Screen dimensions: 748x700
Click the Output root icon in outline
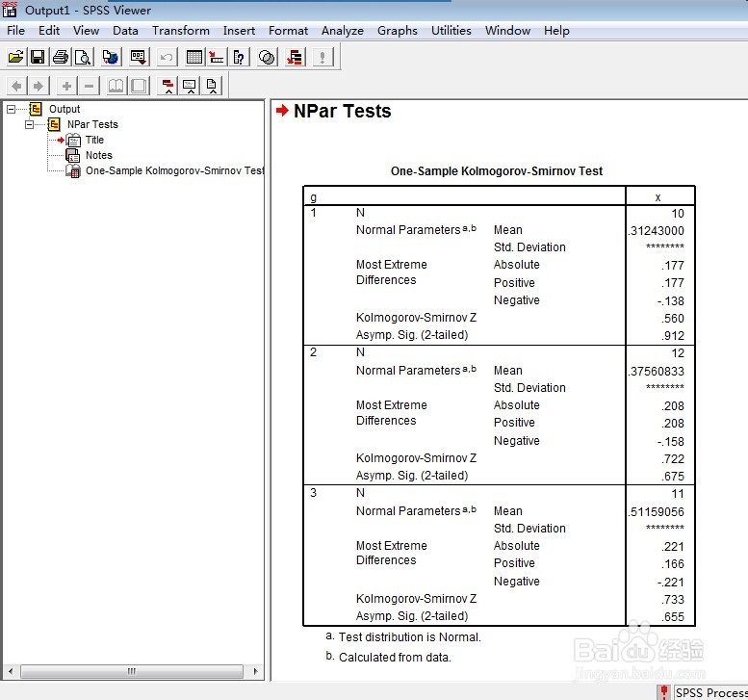(36, 109)
